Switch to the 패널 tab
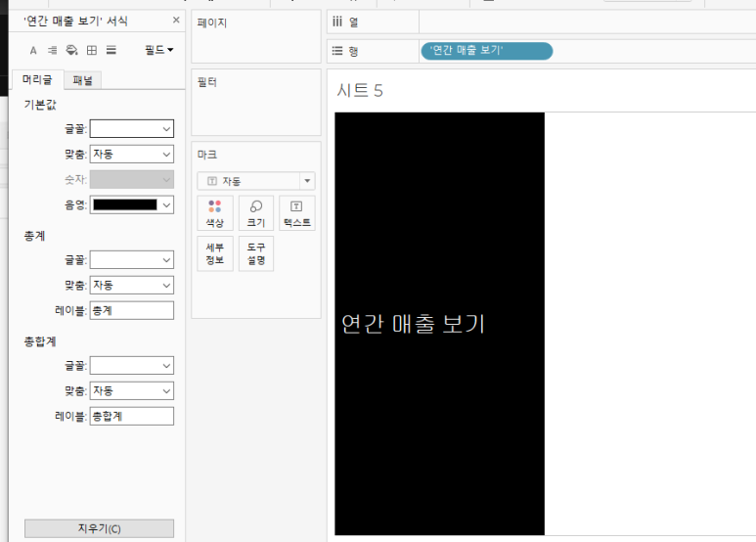 point(82,80)
